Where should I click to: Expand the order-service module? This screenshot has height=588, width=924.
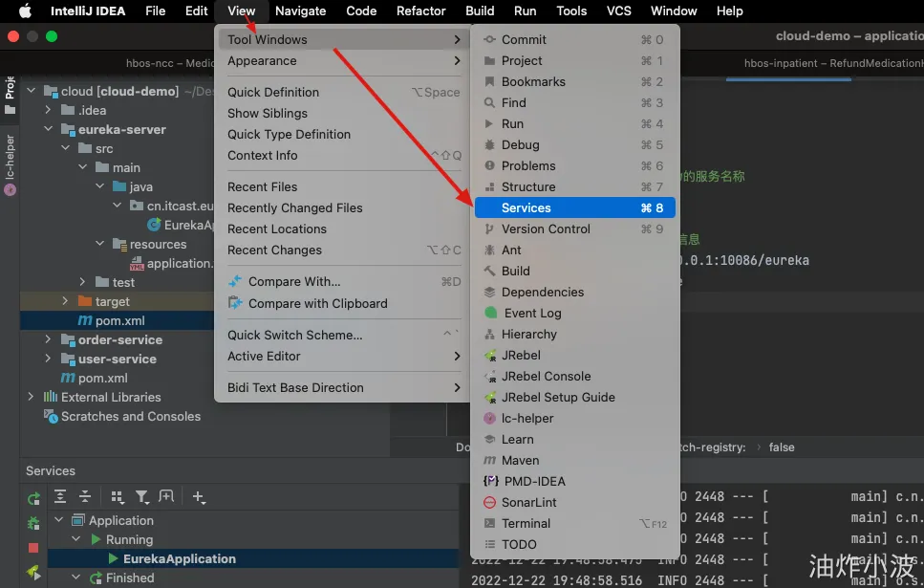point(49,339)
